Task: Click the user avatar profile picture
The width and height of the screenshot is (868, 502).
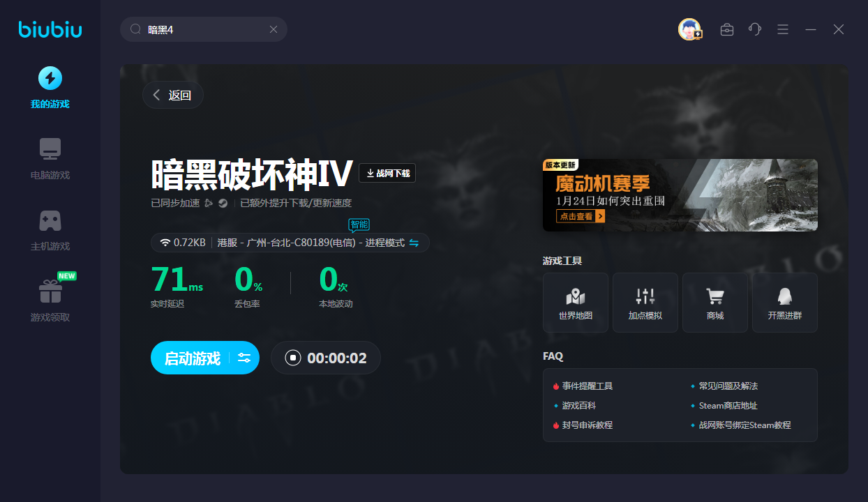Action: pos(689,29)
